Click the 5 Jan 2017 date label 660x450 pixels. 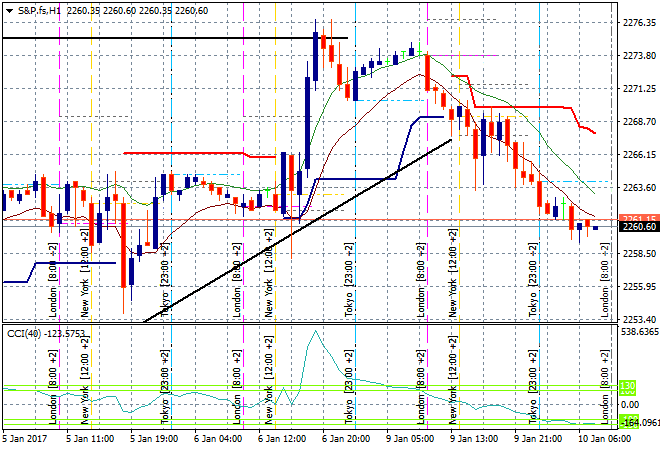coord(23,438)
